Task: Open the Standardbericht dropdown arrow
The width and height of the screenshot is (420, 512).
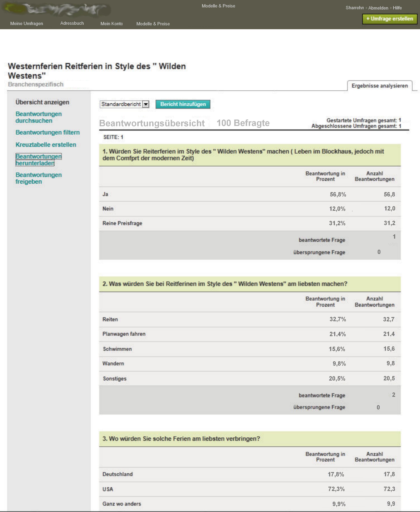Action: point(146,104)
